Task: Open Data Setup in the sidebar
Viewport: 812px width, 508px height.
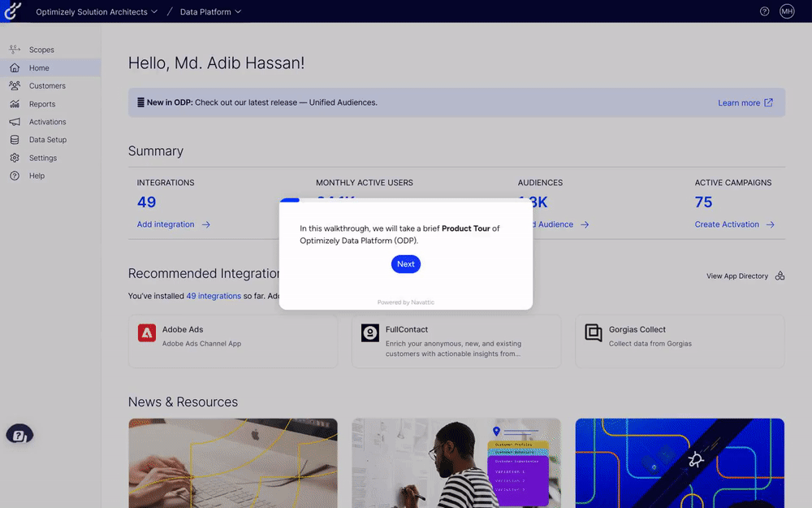Action: [x=48, y=140]
